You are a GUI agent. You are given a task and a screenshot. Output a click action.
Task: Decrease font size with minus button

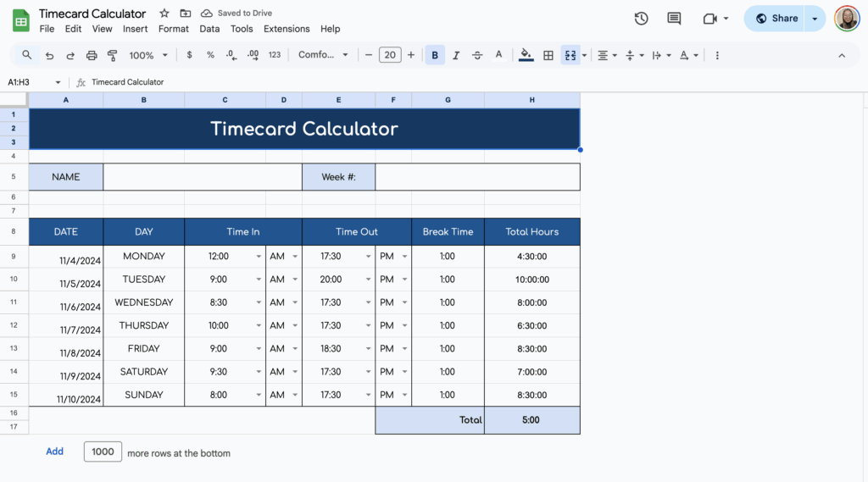coord(368,55)
